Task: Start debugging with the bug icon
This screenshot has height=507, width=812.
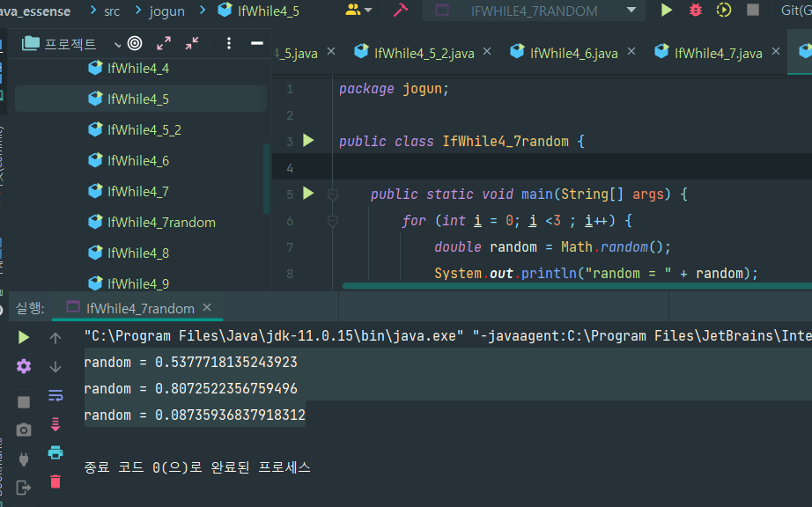Action: [x=695, y=10]
